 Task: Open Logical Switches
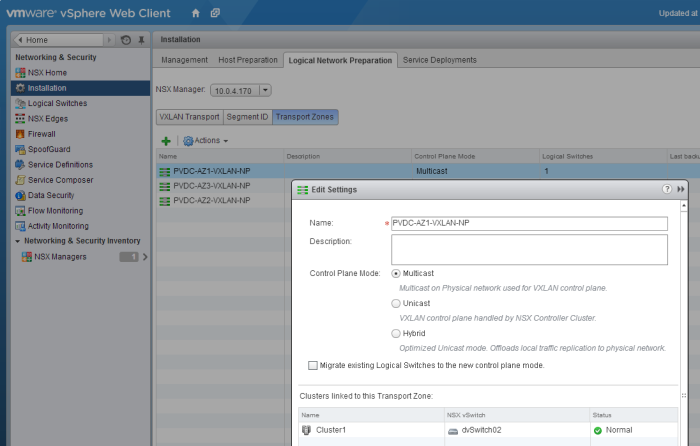pos(57,103)
